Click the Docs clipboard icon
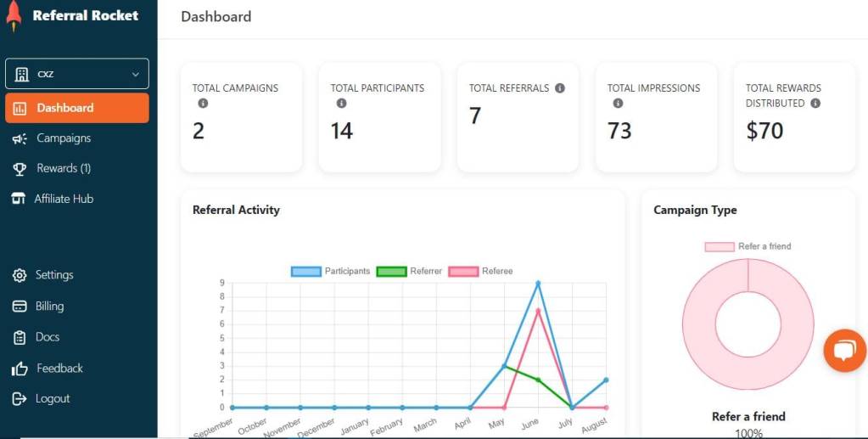 (20, 337)
